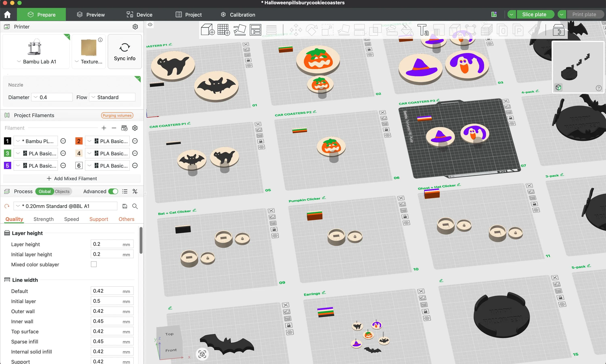This screenshot has width=606, height=364.
Task: Open the nozzle Diameter dropdown
Action: 52,97
